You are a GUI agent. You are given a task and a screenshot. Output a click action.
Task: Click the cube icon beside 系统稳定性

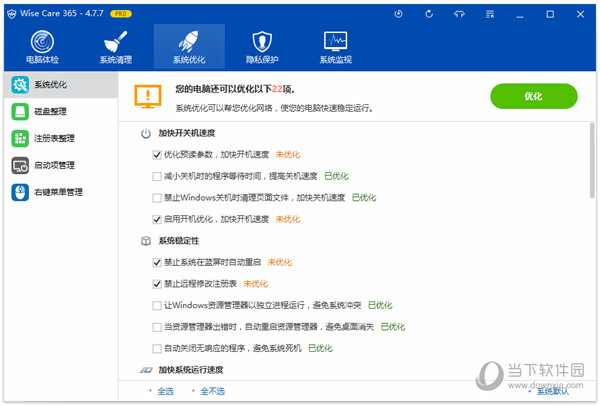coord(146,241)
